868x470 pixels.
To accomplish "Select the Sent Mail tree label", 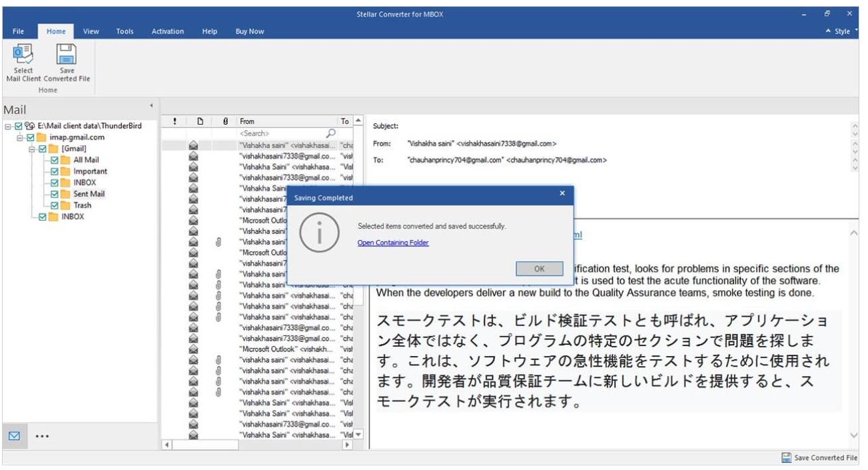I will [89, 194].
